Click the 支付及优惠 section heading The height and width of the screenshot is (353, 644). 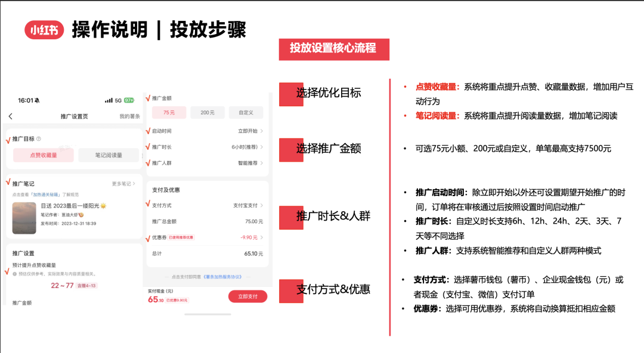pyautogui.click(x=166, y=190)
